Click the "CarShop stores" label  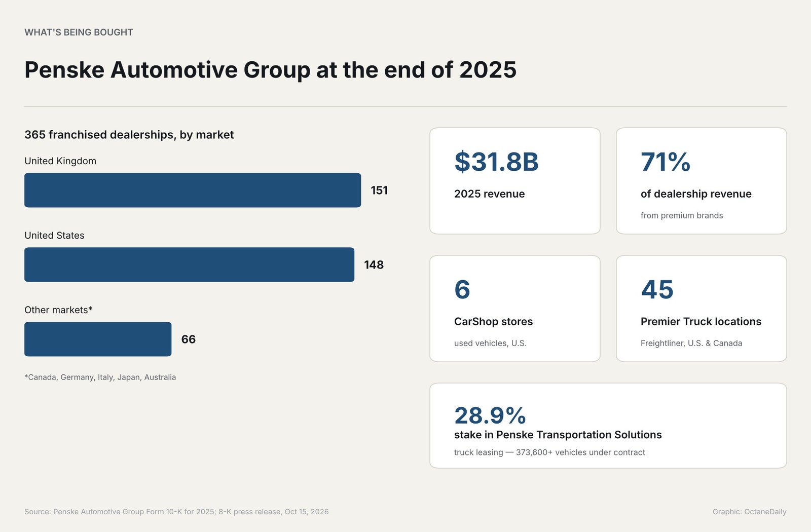point(493,322)
